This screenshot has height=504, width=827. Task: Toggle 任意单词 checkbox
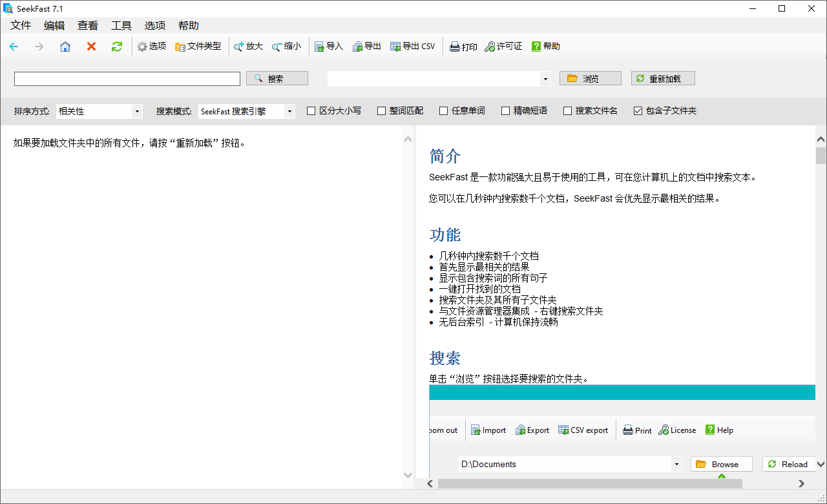point(443,111)
